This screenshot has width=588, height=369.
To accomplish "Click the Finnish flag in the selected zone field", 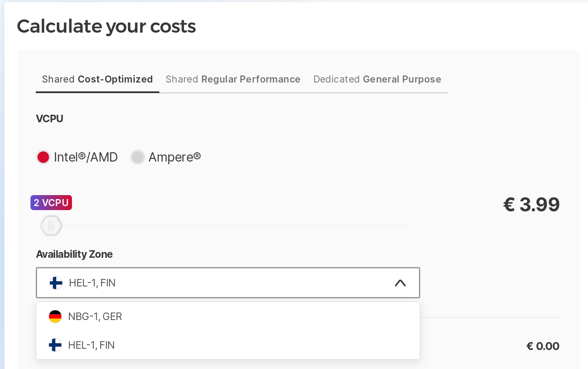I will [x=56, y=283].
